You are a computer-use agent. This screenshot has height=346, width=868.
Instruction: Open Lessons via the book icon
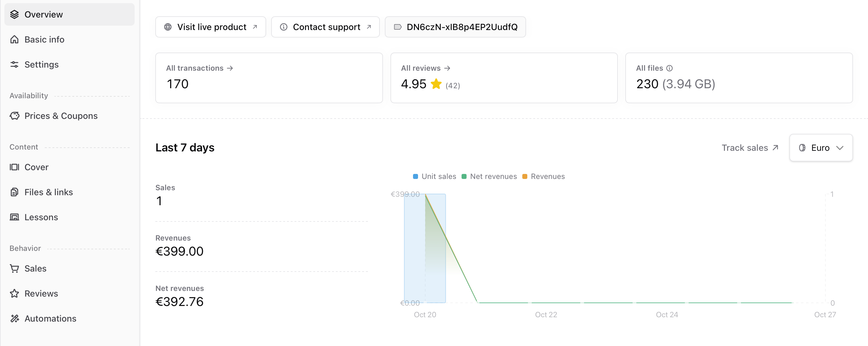coord(15,217)
